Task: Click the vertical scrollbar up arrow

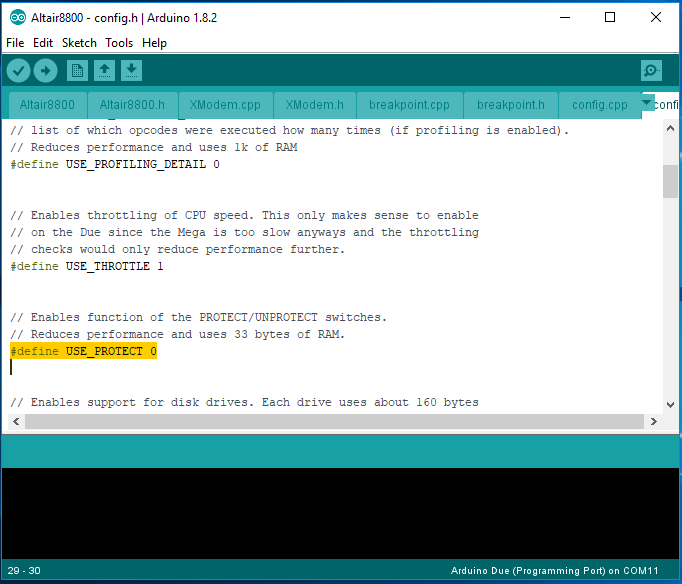Action: [670, 128]
